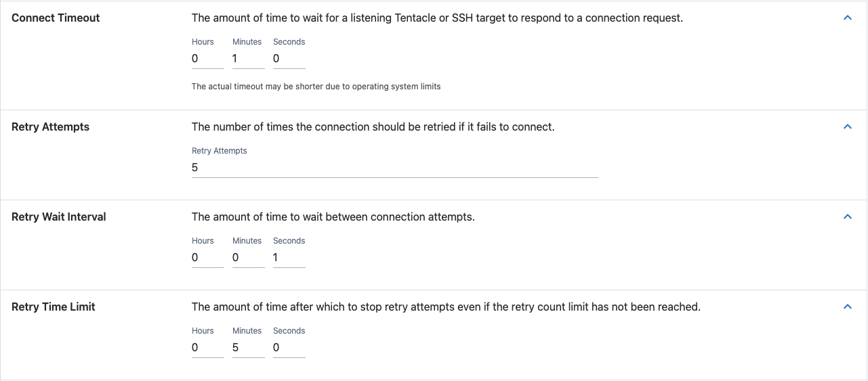Click the Retry Wait Interval Seconds field
868x381 pixels.
click(x=289, y=258)
